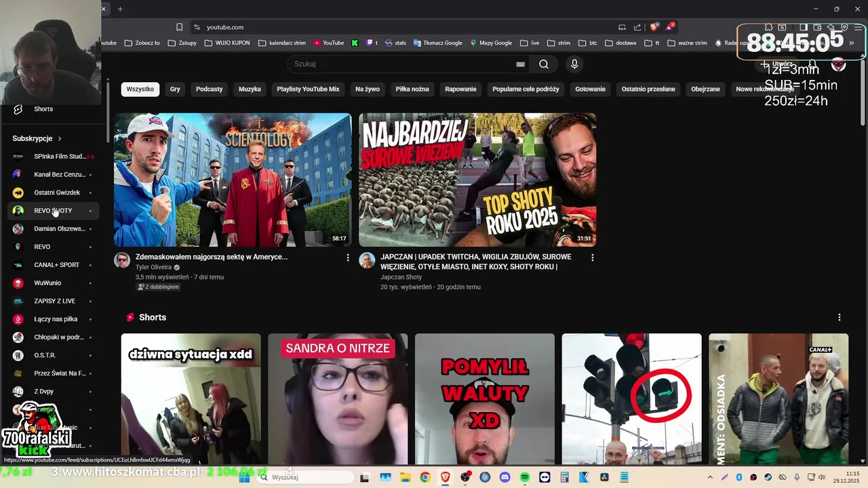Open Spotify from taskbar
The image size is (868, 488).
pyautogui.click(x=525, y=477)
